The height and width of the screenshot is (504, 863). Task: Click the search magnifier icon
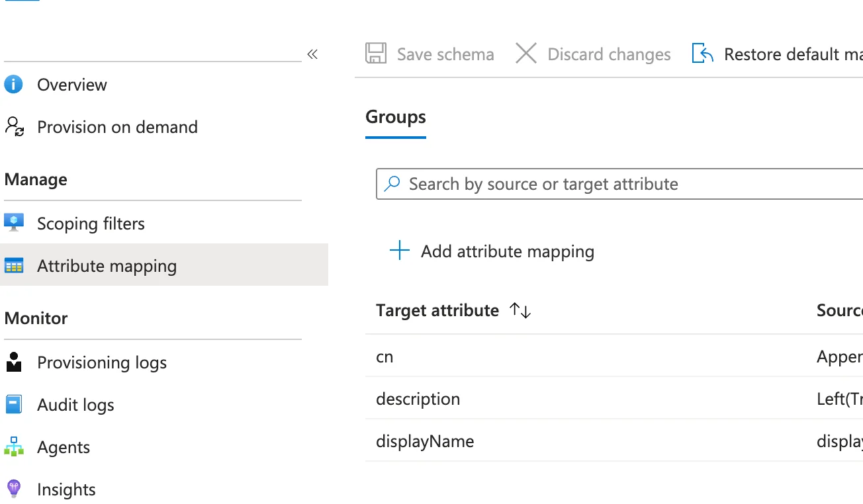(392, 183)
